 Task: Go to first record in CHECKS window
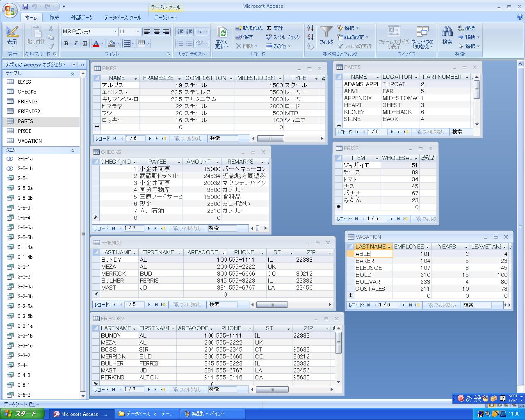[113, 228]
